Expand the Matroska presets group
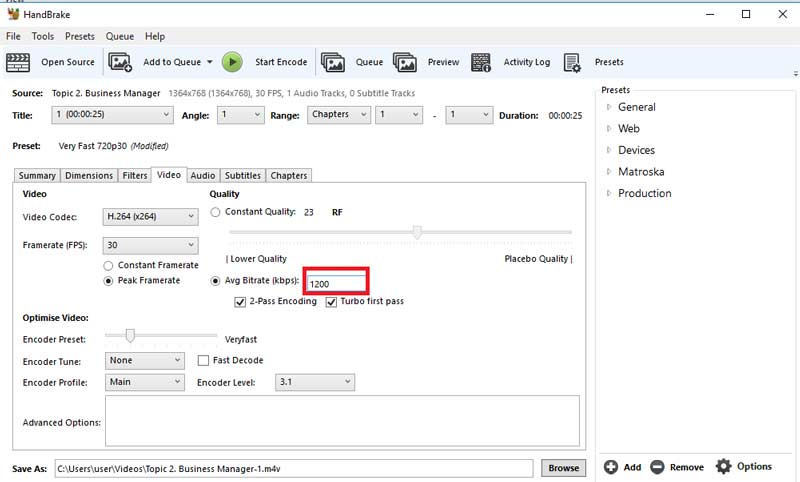The image size is (800, 482). 609,172
